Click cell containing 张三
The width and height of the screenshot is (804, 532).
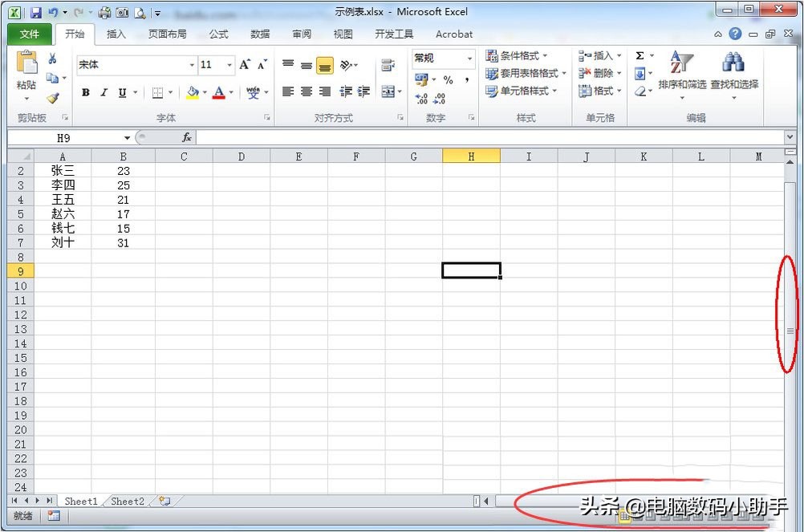pyautogui.click(x=63, y=171)
